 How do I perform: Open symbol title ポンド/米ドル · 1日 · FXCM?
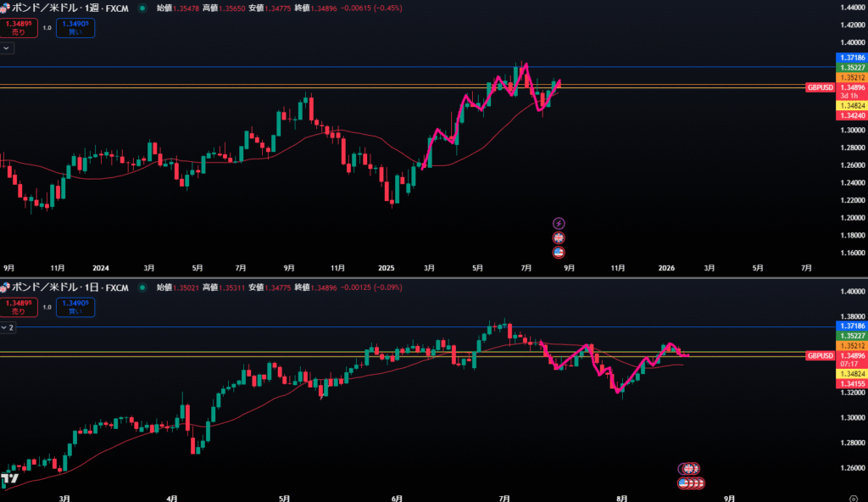70,287
